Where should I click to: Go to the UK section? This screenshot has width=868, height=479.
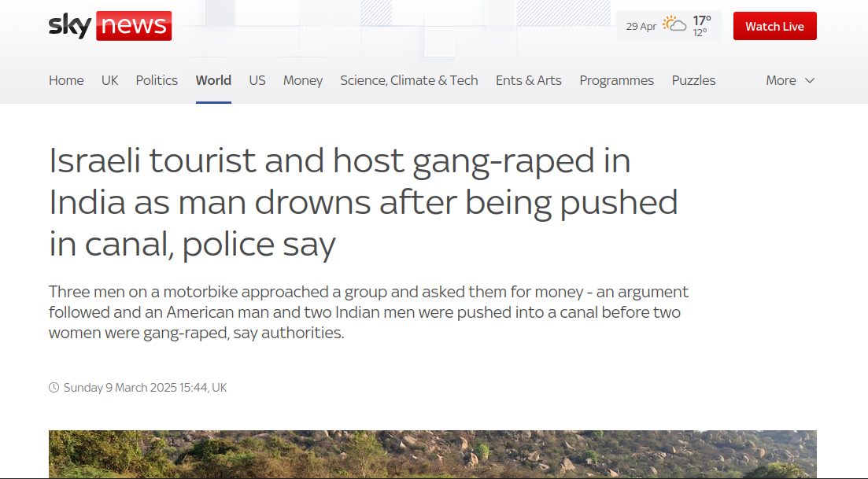click(x=109, y=81)
